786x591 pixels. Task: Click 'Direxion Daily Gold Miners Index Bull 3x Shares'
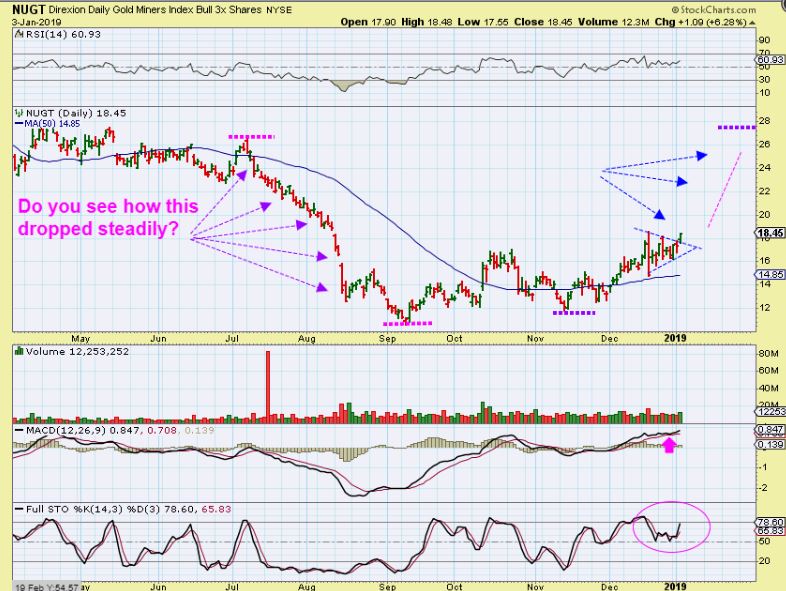pyautogui.click(x=155, y=10)
